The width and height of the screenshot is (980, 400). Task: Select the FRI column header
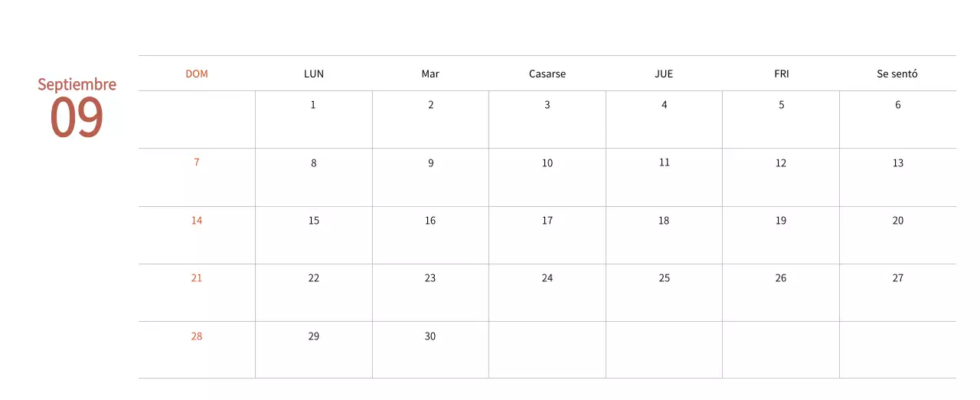[781, 74]
